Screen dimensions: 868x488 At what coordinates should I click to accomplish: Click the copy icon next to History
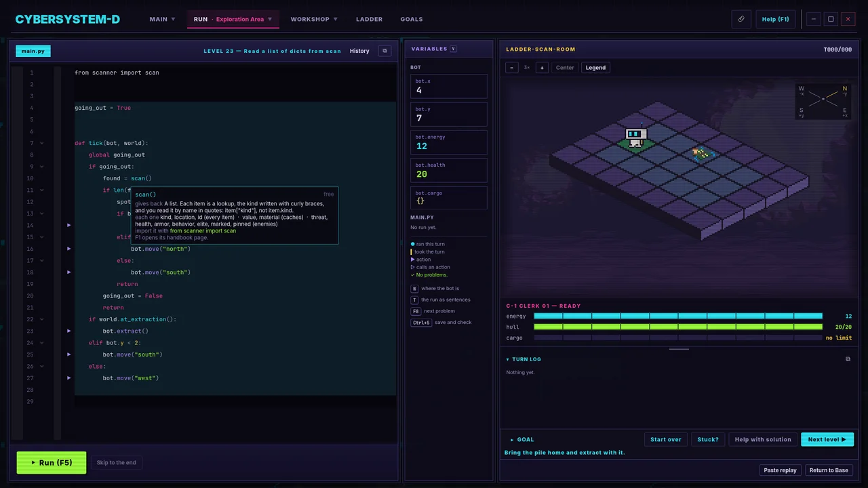pos(384,51)
